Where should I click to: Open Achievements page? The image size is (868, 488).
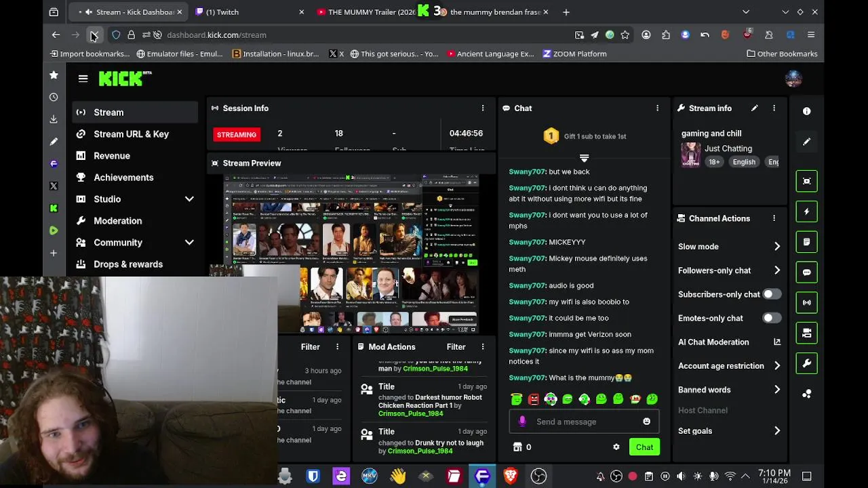click(x=135, y=178)
